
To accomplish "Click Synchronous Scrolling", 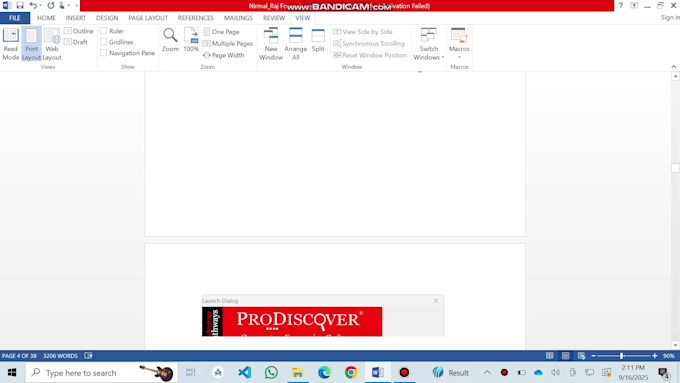I will tap(369, 43).
